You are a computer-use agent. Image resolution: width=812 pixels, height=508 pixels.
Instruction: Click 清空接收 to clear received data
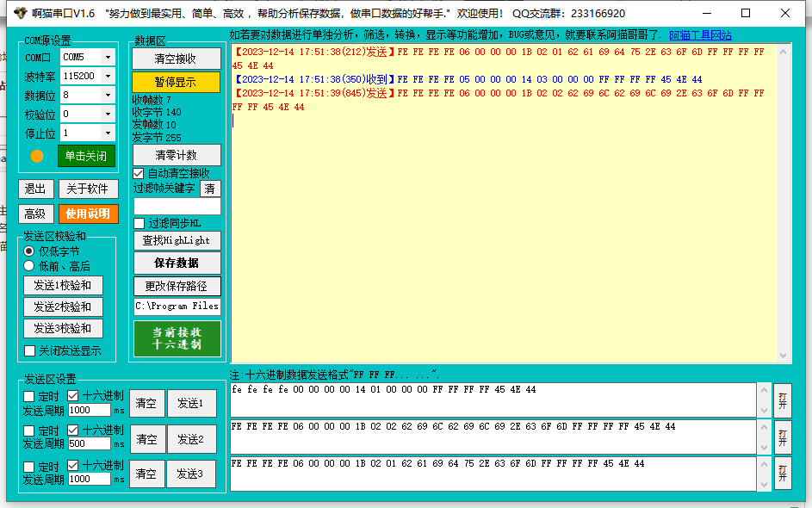click(x=177, y=59)
